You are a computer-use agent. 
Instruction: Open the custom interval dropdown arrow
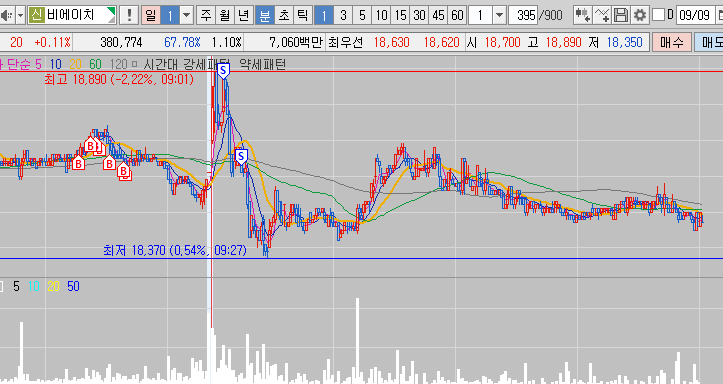point(499,16)
